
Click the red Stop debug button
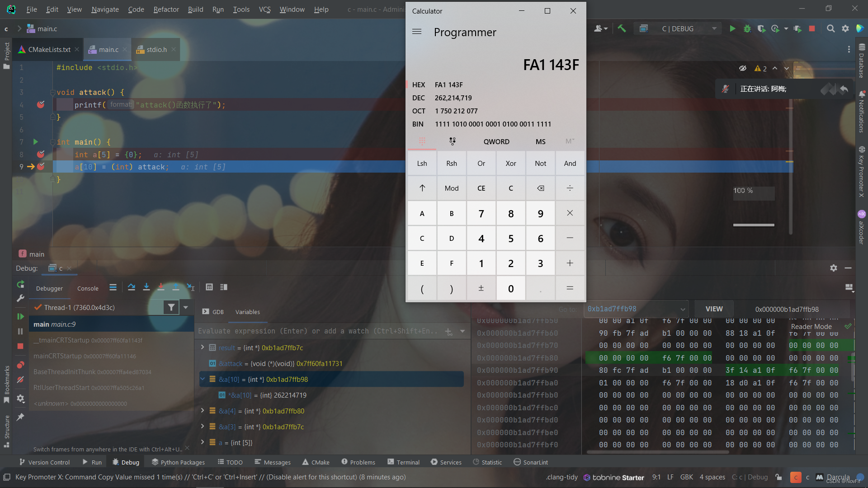coord(20,346)
